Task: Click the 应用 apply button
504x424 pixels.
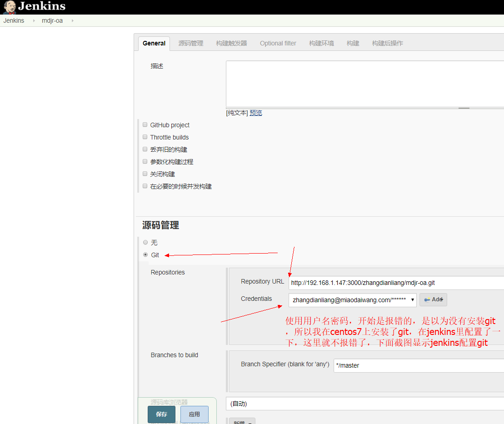Action: pyautogui.click(x=195, y=414)
